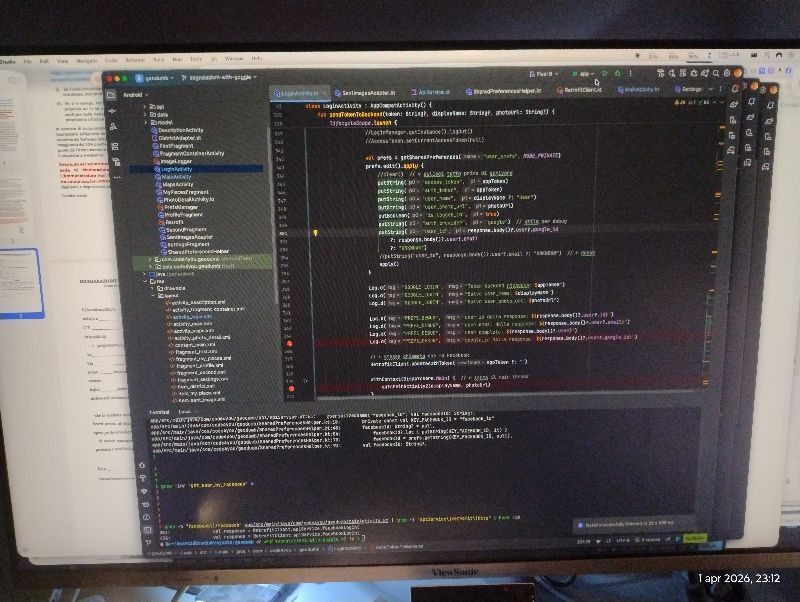Image resolution: width=800 pixels, height=602 pixels.
Task: Click the Terminal tab in bottom panel
Action: pyautogui.click(x=158, y=411)
